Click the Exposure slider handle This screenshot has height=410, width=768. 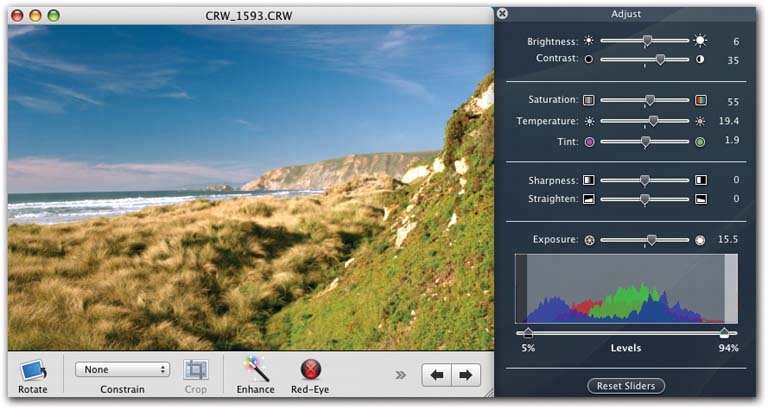651,240
